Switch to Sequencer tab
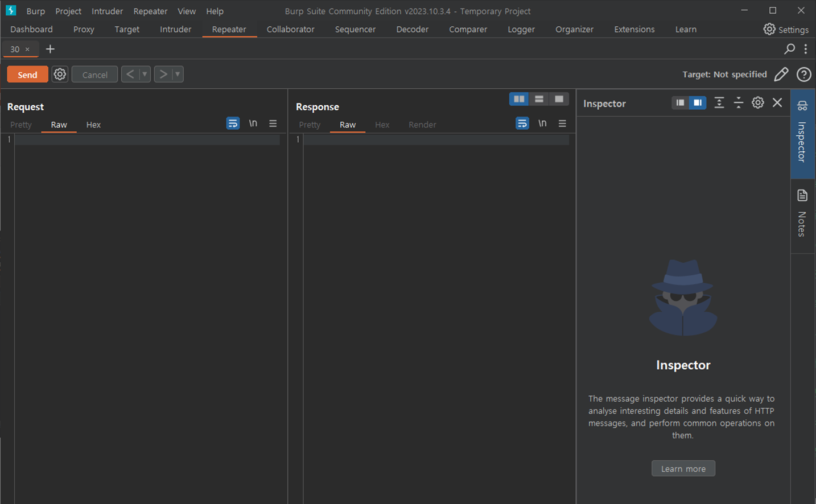The height and width of the screenshot is (504, 816). coord(355,29)
